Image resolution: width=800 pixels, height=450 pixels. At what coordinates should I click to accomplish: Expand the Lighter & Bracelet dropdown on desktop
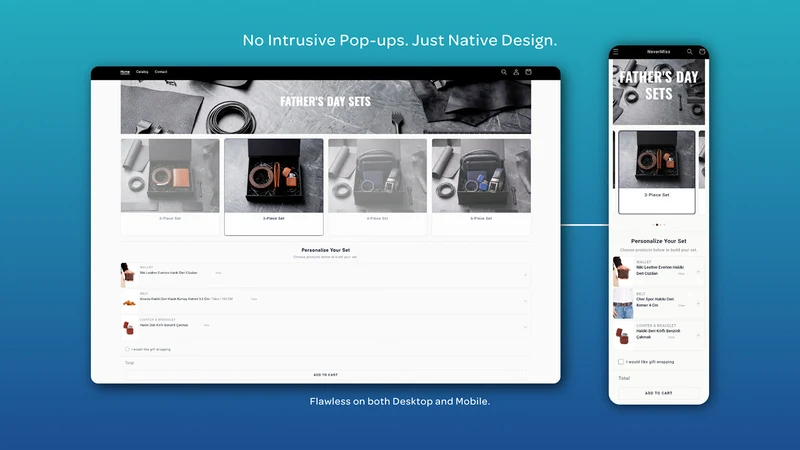click(525, 327)
